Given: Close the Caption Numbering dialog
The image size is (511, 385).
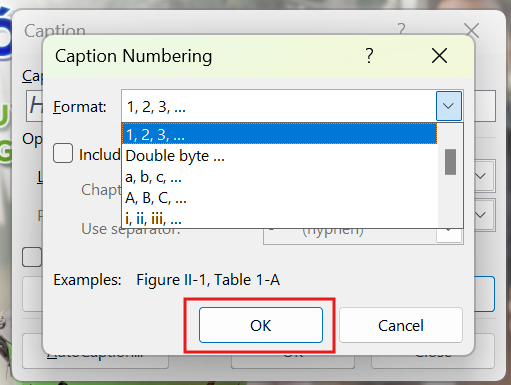Looking at the screenshot, I should (439, 55).
